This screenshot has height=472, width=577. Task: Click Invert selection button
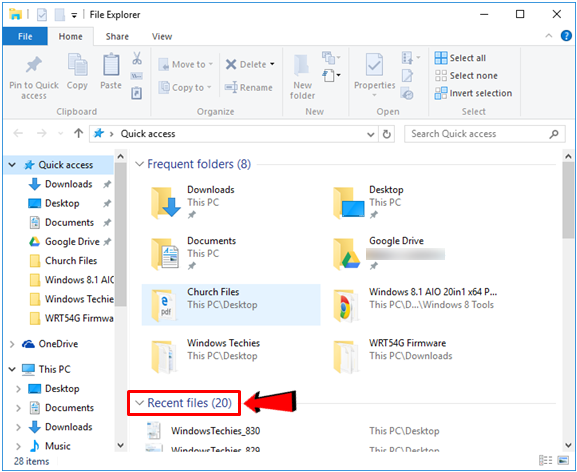tap(473, 93)
